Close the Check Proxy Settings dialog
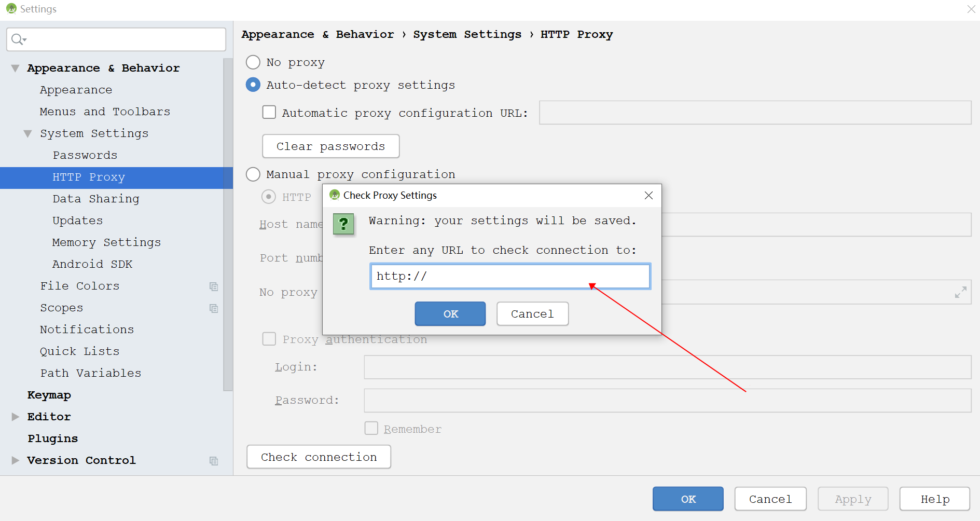The height and width of the screenshot is (521, 980). [x=648, y=195]
